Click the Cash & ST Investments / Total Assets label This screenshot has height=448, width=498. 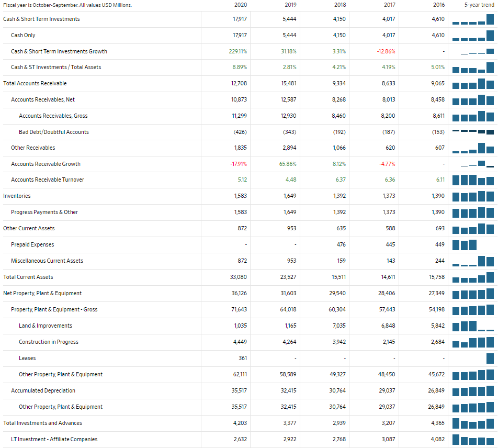point(56,68)
